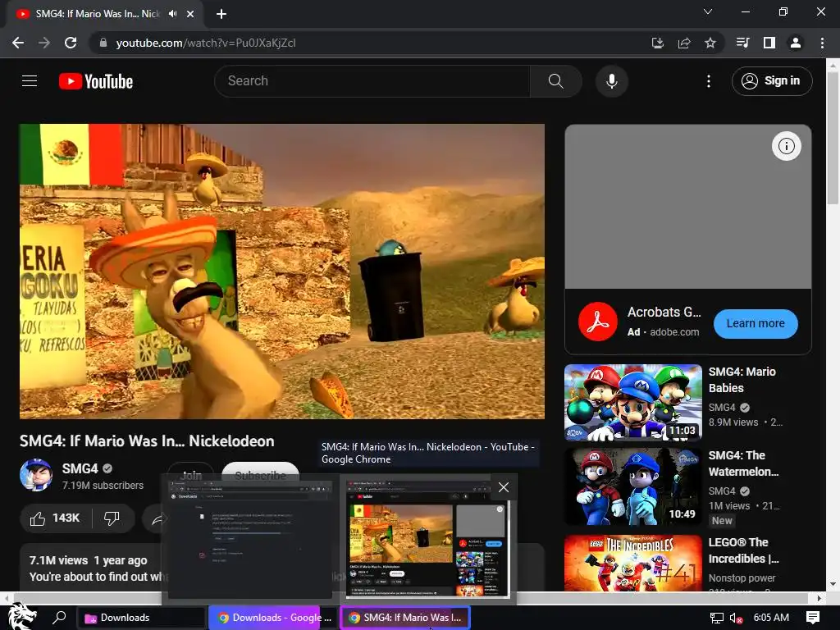Viewport: 840px width, 630px height.
Task: Open SMG4: Mario Babies thumbnail
Action: [x=633, y=402]
